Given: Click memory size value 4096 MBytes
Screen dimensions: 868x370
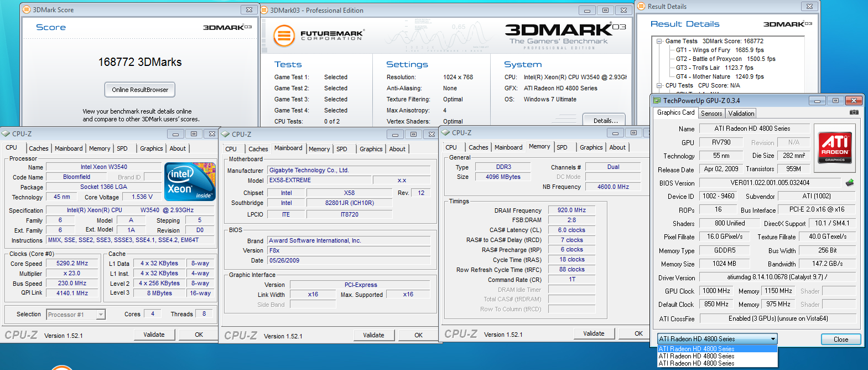Looking at the screenshot, I should (503, 177).
